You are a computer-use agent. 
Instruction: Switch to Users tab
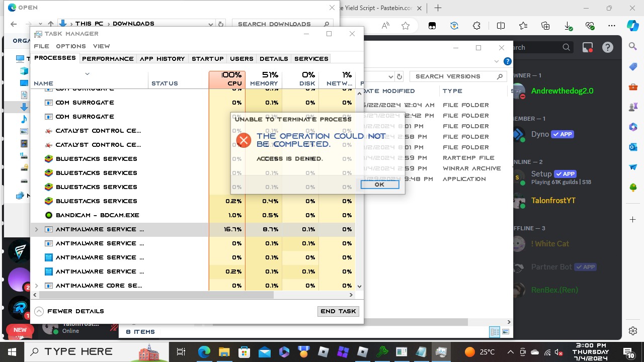[x=242, y=59]
